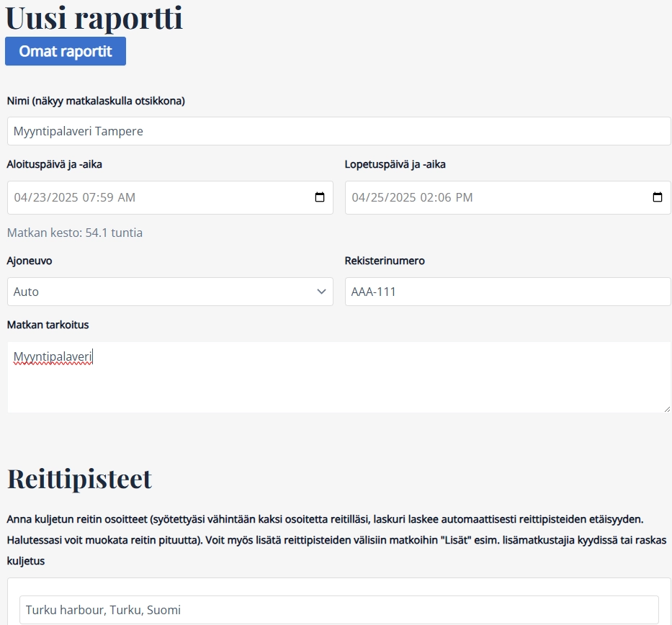Click the Aloituspäivä ja -aika label
672x625 pixels.
coord(55,164)
